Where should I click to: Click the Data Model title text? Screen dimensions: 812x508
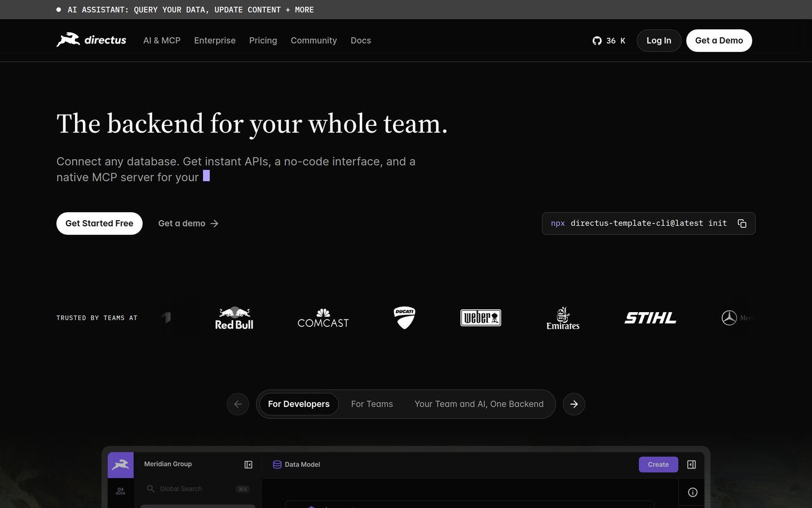[302, 465]
